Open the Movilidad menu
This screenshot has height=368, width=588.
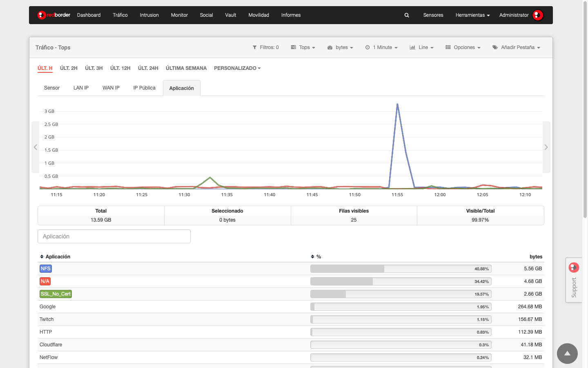click(258, 15)
